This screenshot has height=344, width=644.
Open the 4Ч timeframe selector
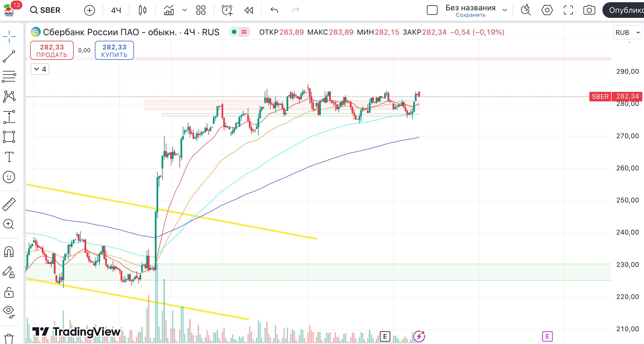pos(116,10)
